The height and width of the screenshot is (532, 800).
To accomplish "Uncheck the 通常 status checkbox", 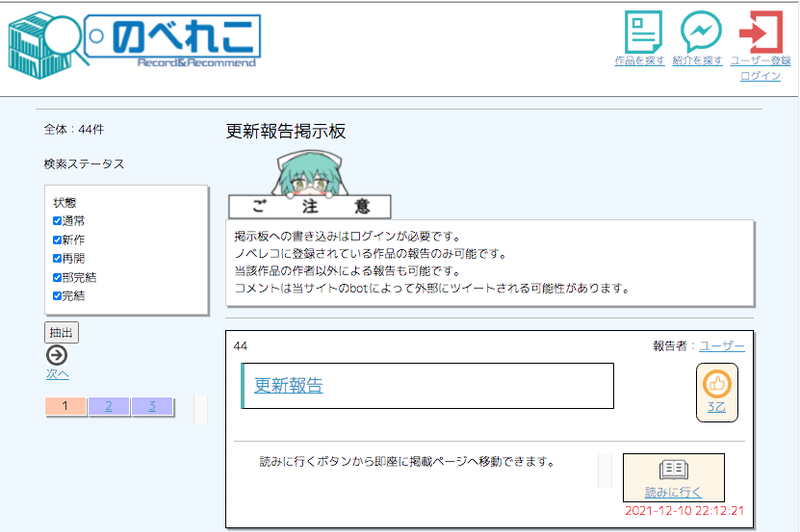I will pos(57,221).
